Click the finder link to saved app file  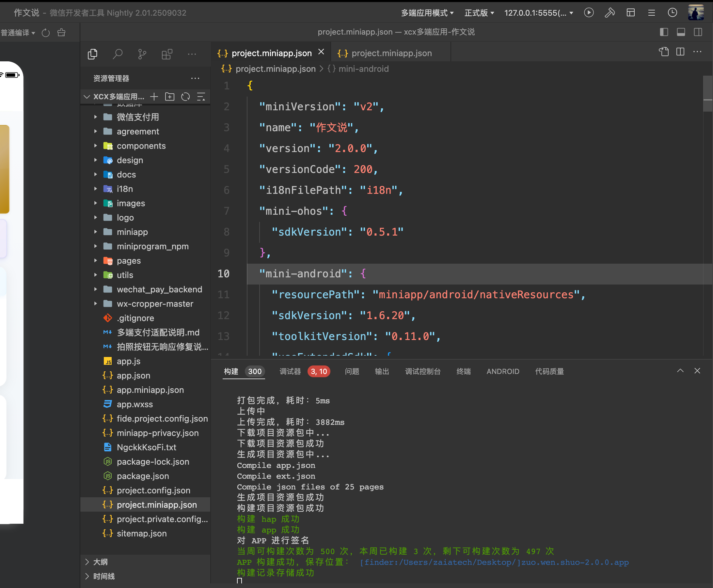click(x=494, y=562)
